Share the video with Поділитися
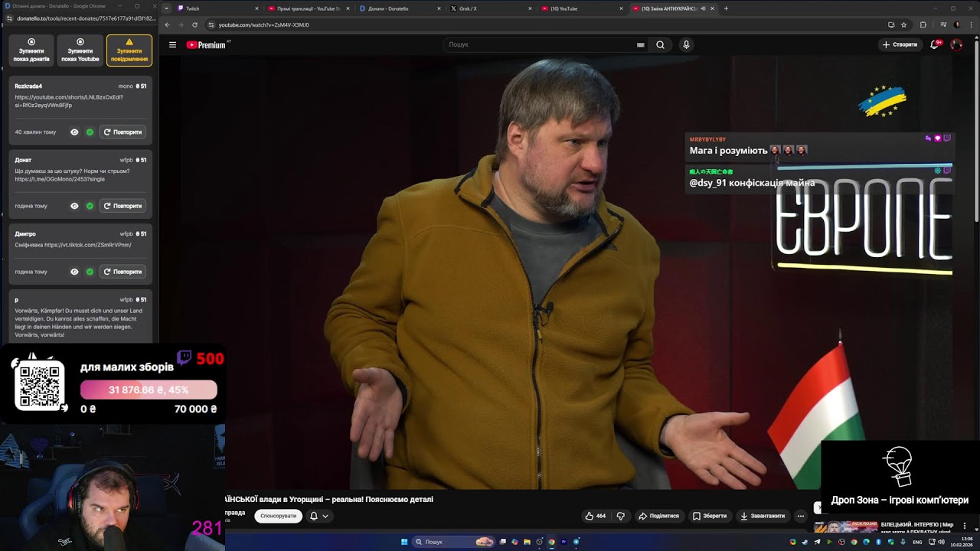This screenshot has height=551, width=980. (x=658, y=516)
